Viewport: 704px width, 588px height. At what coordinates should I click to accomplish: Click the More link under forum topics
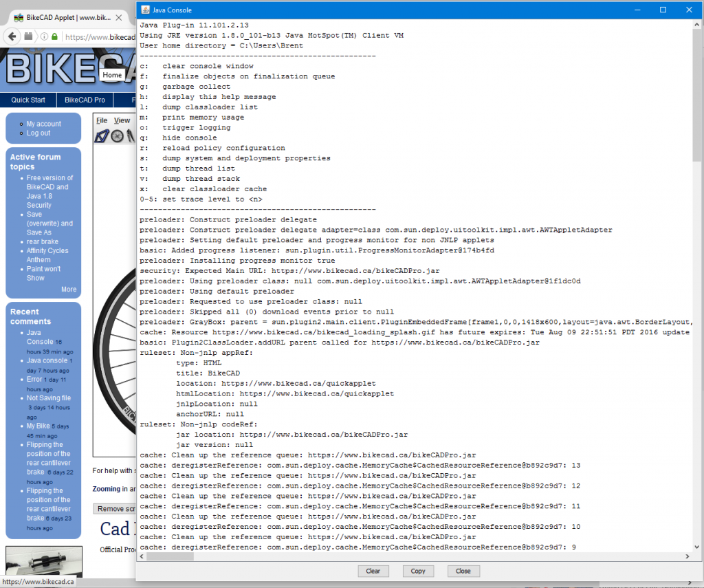pos(69,290)
